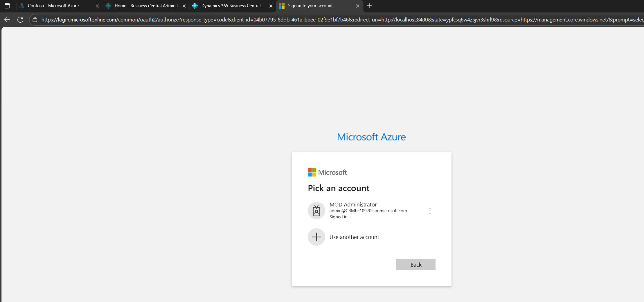
Task: Click the Microsoft favicon on sign-in tab
Action: (x=282, y=6)
